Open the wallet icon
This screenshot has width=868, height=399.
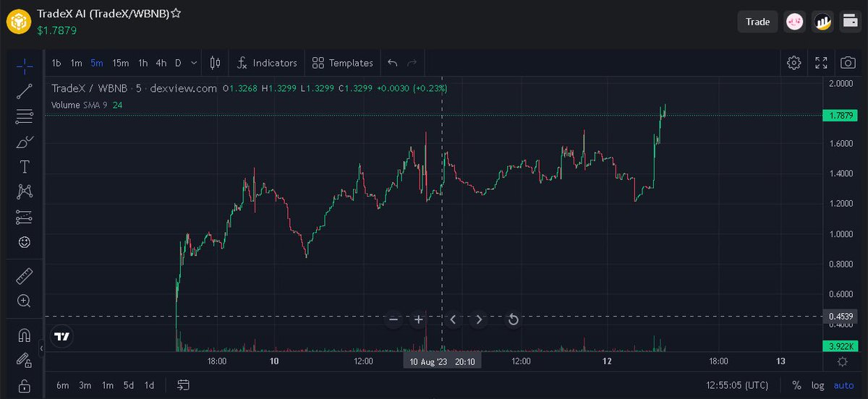[x=849, y=22]
